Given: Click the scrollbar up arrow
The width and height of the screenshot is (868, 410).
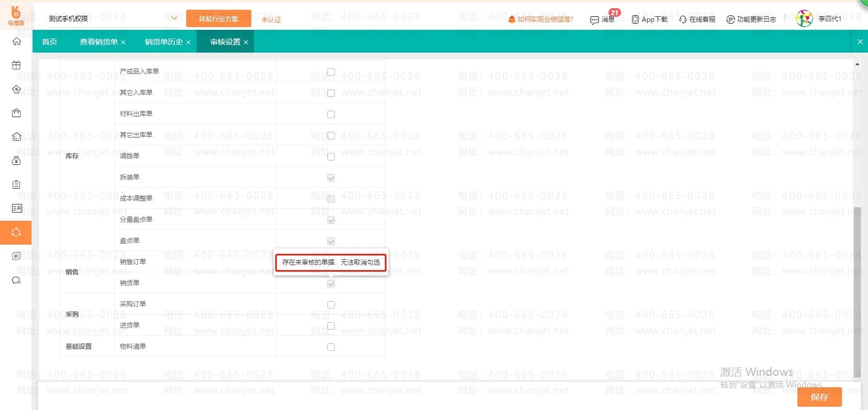Looking at the screenshot, I should click(857, 64).
